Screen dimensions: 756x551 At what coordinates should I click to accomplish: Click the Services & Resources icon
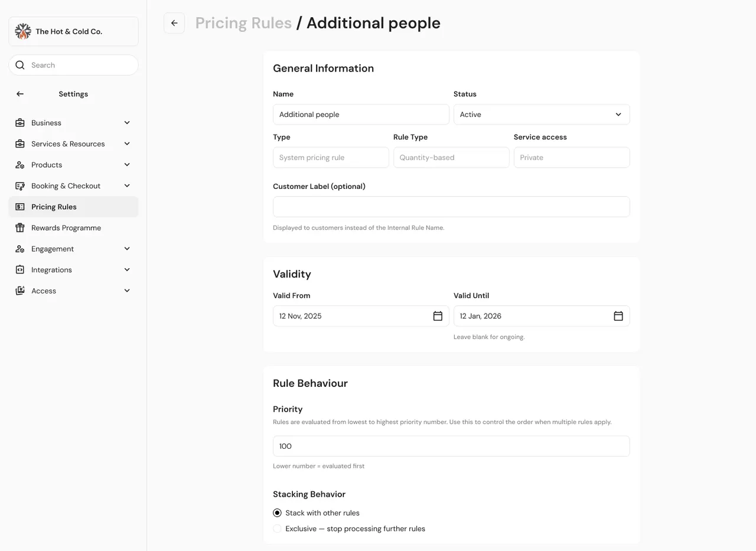pyautogui.click(x=20, y=144)
